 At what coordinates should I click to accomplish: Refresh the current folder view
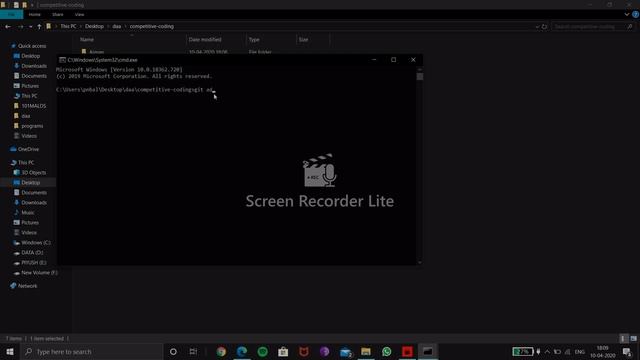click(x=544, y=27)
